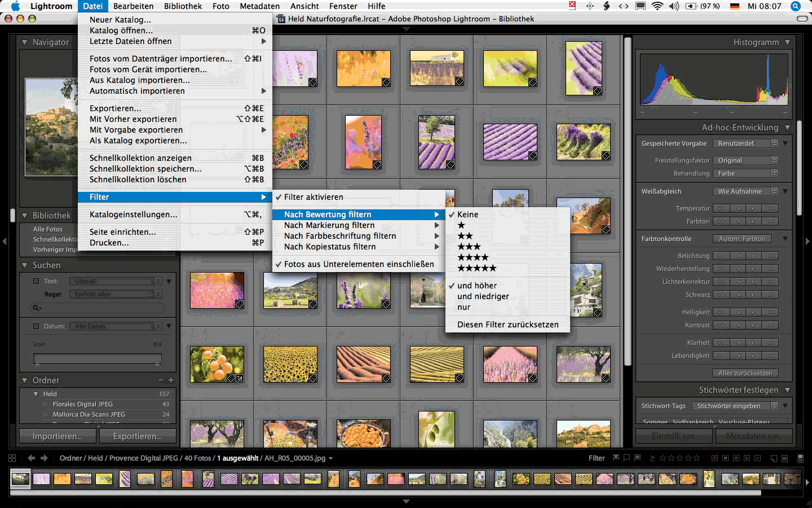
Task: Open Spotlight search in the menu bar
Action: pos(796,6)
